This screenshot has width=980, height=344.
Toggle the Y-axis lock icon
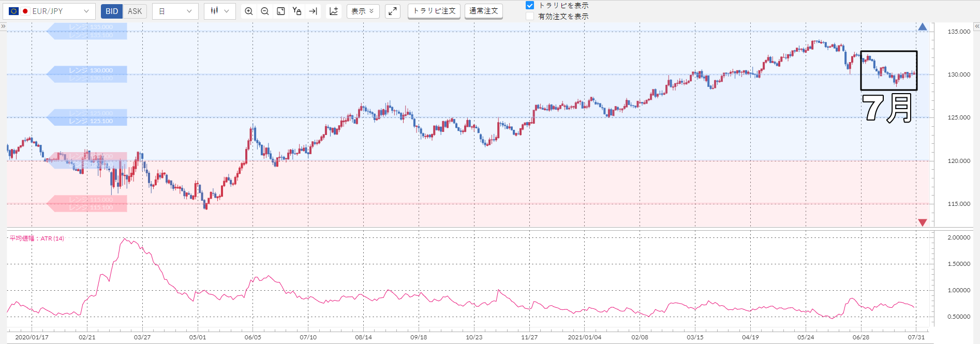[x=297, y=11]
